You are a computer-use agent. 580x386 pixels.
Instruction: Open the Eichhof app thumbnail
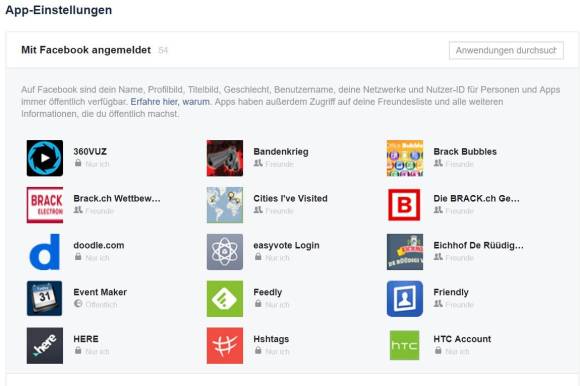click(x=405, y=252)
